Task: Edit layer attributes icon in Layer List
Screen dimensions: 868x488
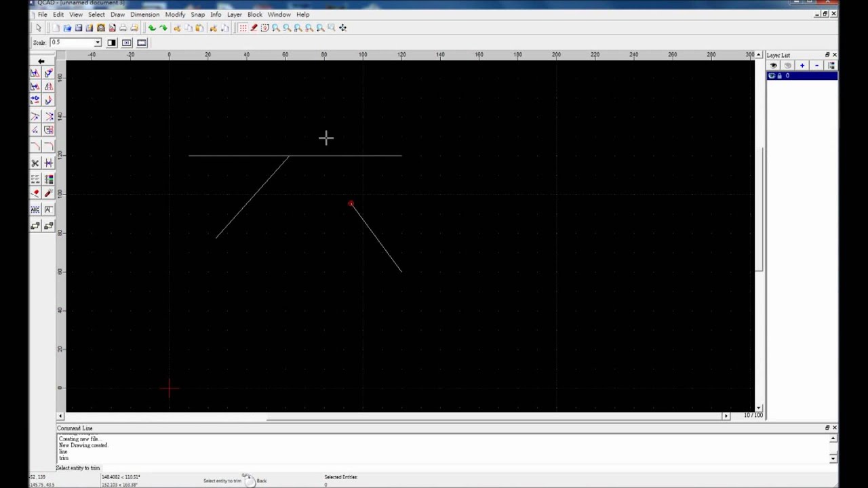Action: (x=831, y=66)
